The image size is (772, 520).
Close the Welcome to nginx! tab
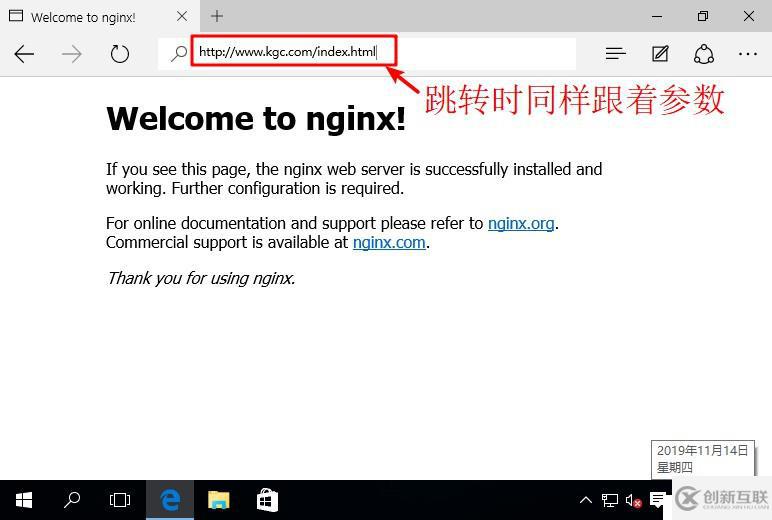tap(182, 16)
